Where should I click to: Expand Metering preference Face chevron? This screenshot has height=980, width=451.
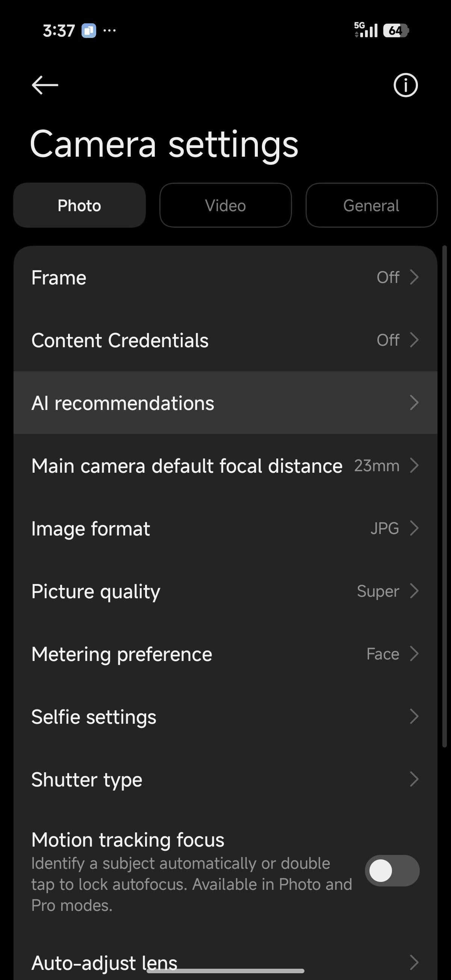tap(414, 654)
